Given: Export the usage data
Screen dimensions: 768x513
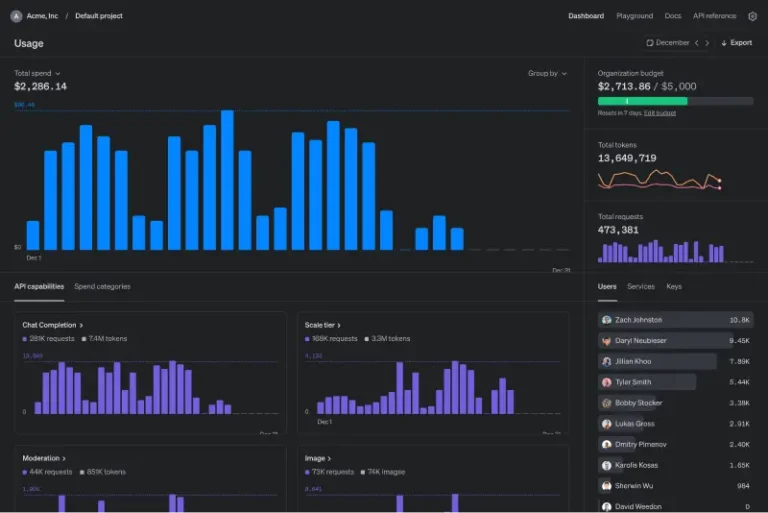Looking at the screenshot, I should pos(736,43).
